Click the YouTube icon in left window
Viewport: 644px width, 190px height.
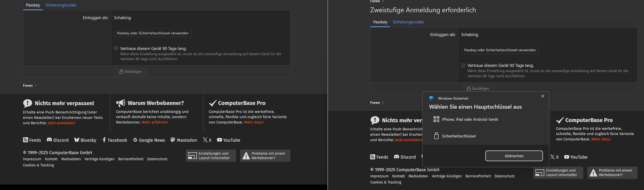(x=219, y=140)
